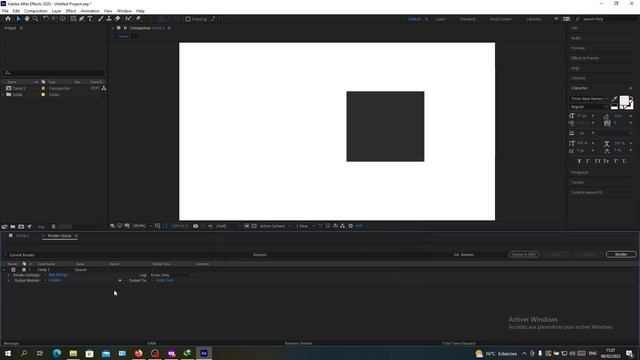The image size is (640, 360).
Task: Click the Lossless output module link
Action: click(x=55, y=280)
